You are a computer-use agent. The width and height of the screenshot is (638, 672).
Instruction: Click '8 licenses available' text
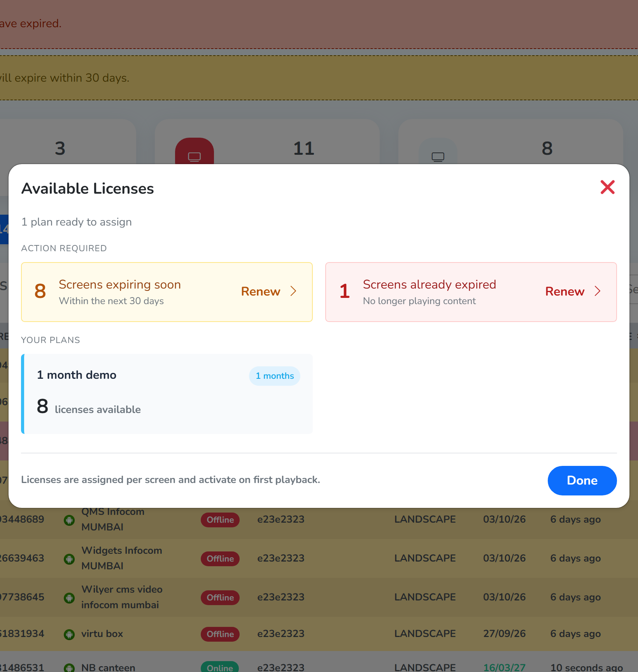pyautogui.click(x=89, y=407)
